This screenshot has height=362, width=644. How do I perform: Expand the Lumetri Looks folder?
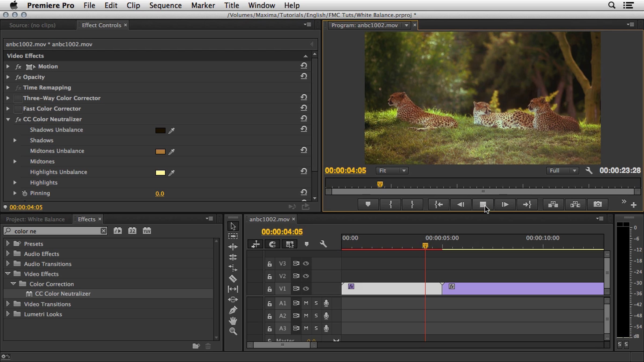[8, 313]
